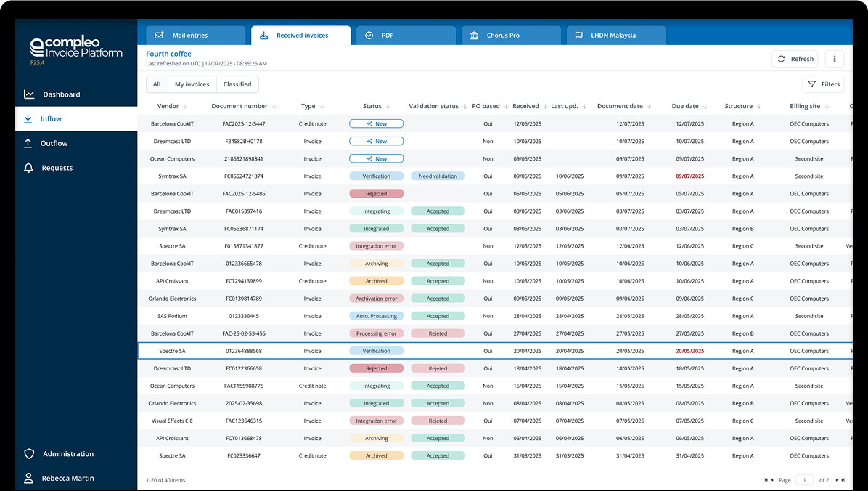868x491 pixels.
Task: Select the Classified view toggle
Action: click(x=237, y=84)
